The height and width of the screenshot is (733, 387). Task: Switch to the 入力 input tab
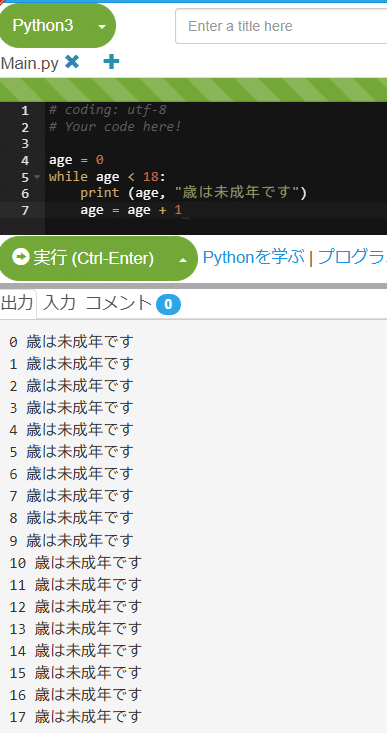coord(59,303)
